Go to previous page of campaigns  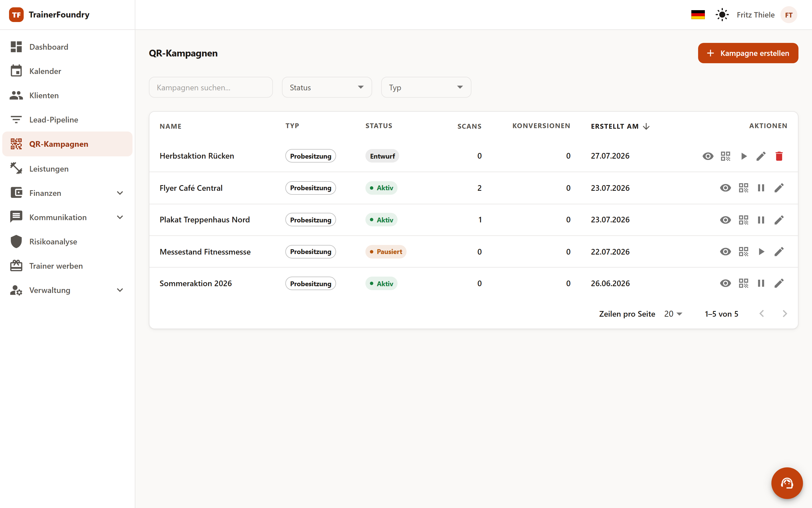tap(762, 314)
